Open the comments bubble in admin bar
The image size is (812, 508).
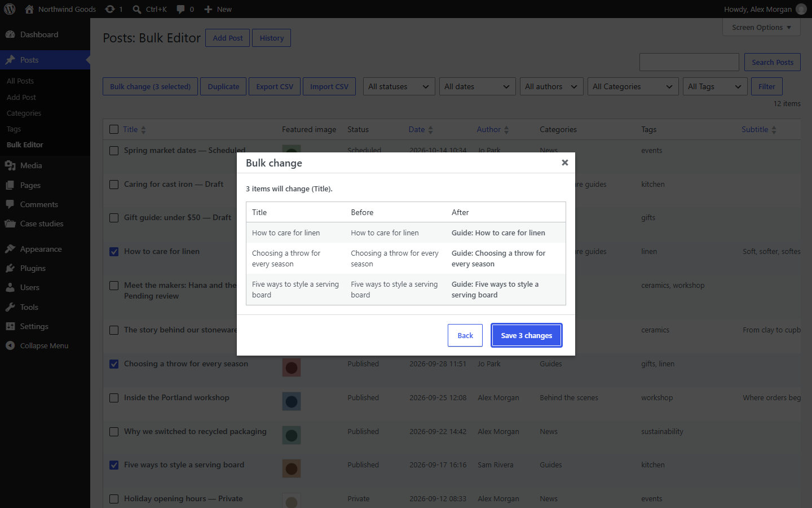pyautogui.click(x=180, y=9)
